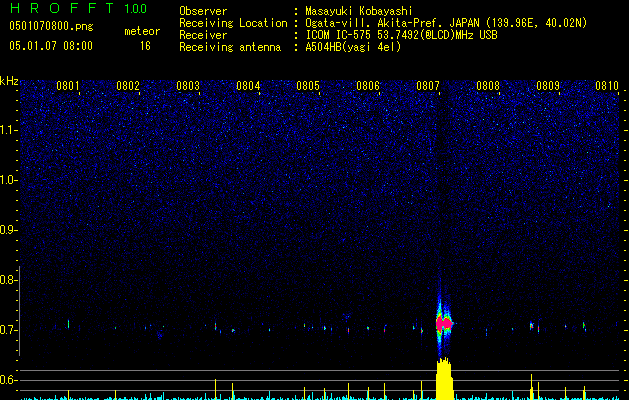Viewport: 629px width, 400px height.
Task: Click the kHz axis unit label
Action: [x=9, y=81]
